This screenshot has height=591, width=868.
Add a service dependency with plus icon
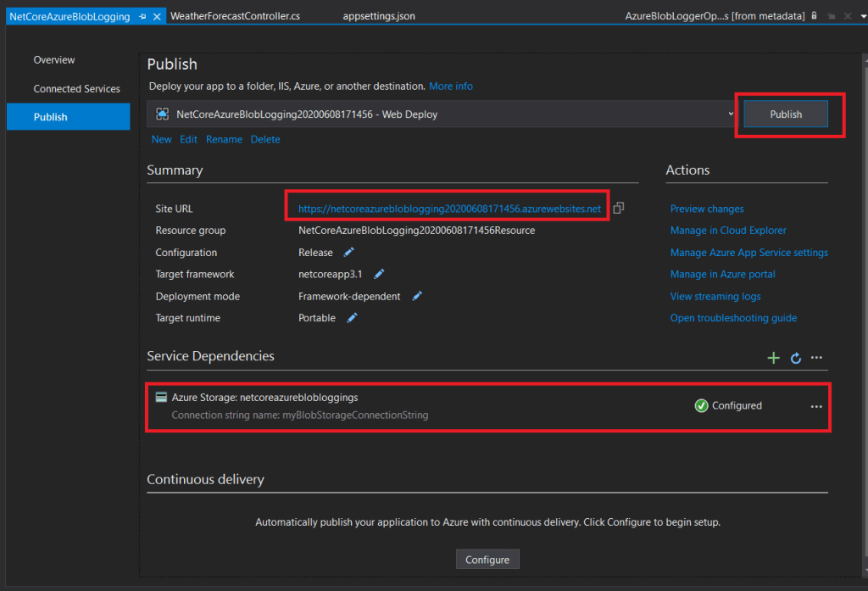773,358
